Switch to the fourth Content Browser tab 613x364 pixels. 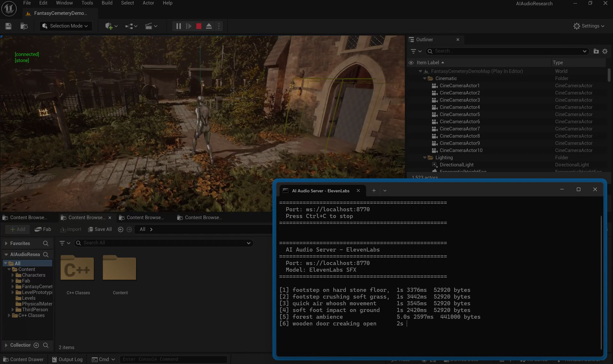pyautogui.click(x=200, y=217)
